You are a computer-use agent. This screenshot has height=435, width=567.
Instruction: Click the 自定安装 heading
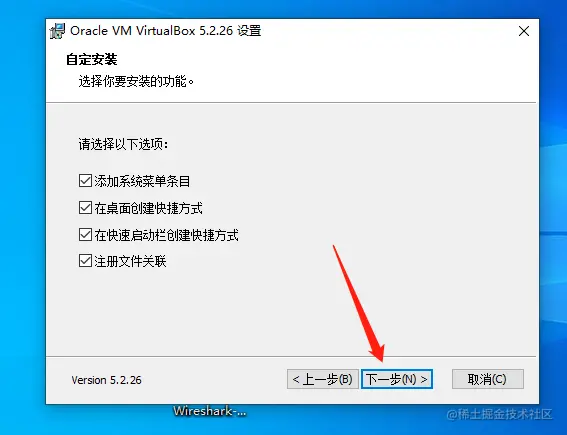point(91,59)
